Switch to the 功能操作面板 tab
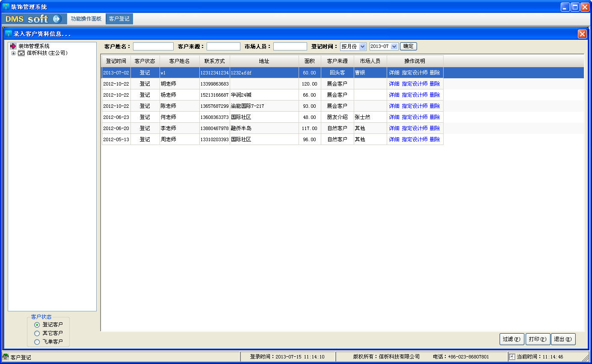 pyautogui.click(x=86, y=19)
